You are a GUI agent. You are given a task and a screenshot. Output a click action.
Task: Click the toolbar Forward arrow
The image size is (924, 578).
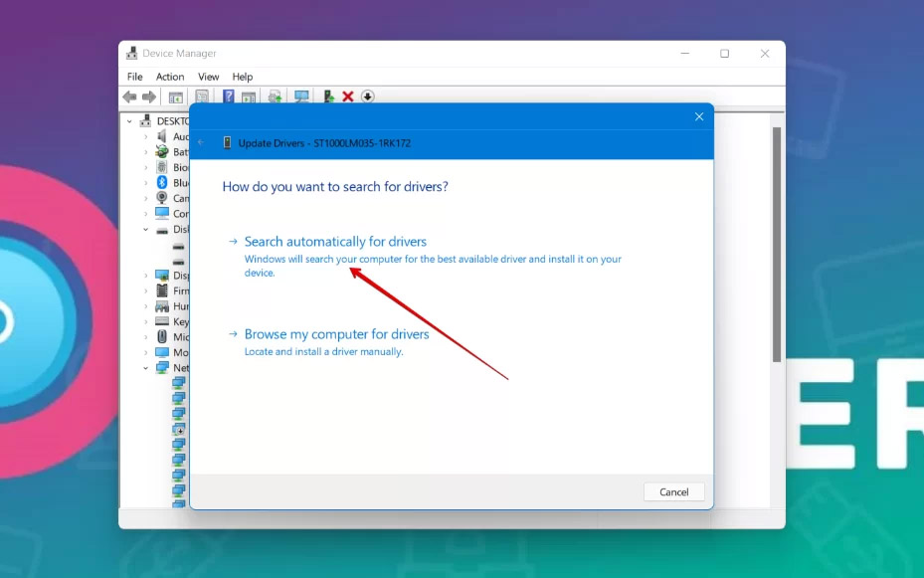(149, 96)
